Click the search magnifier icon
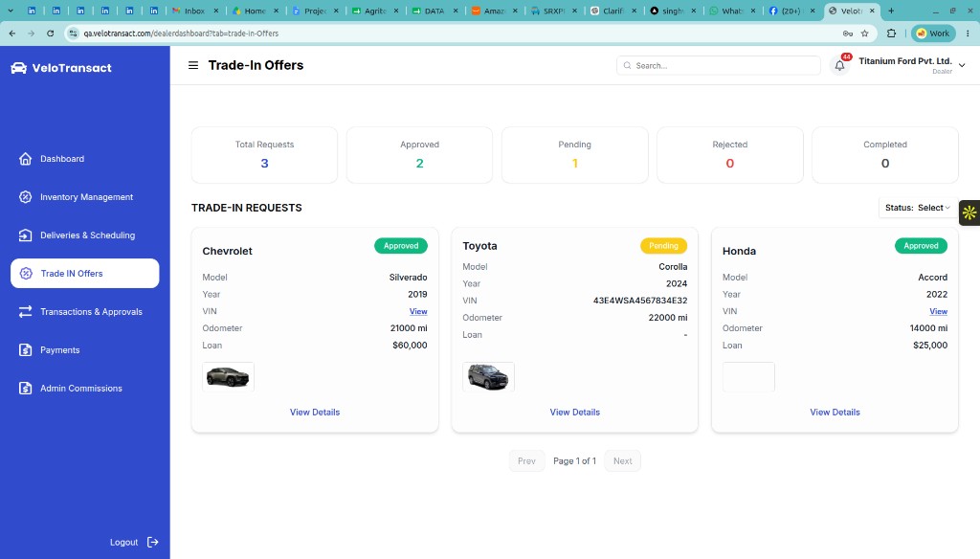 point(628,66)
